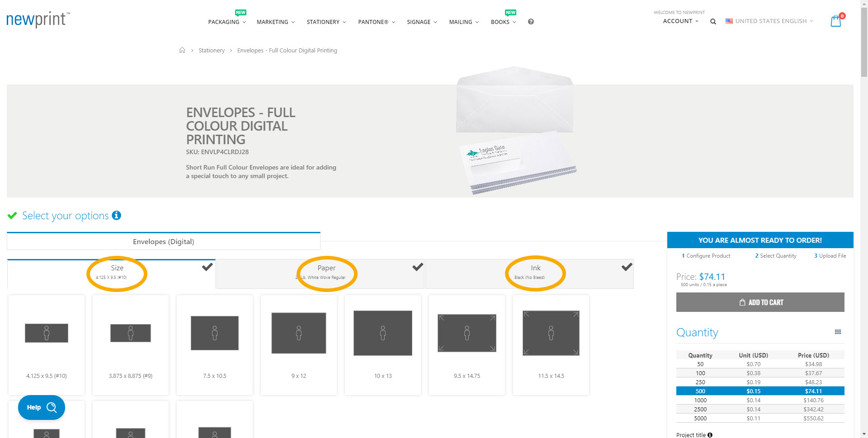Toggle the quantity grid view icon
This screenshot has height=438, width=868.
tap(838, 332)
